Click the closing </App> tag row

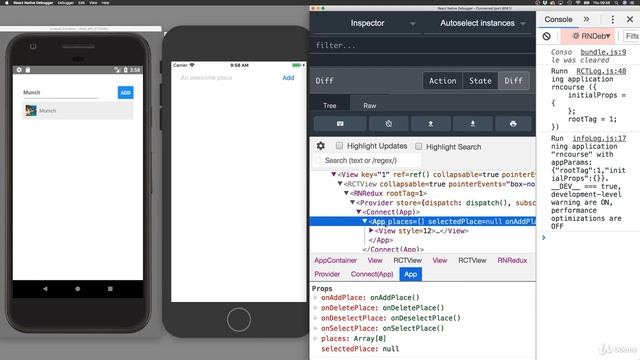(381, 240)
